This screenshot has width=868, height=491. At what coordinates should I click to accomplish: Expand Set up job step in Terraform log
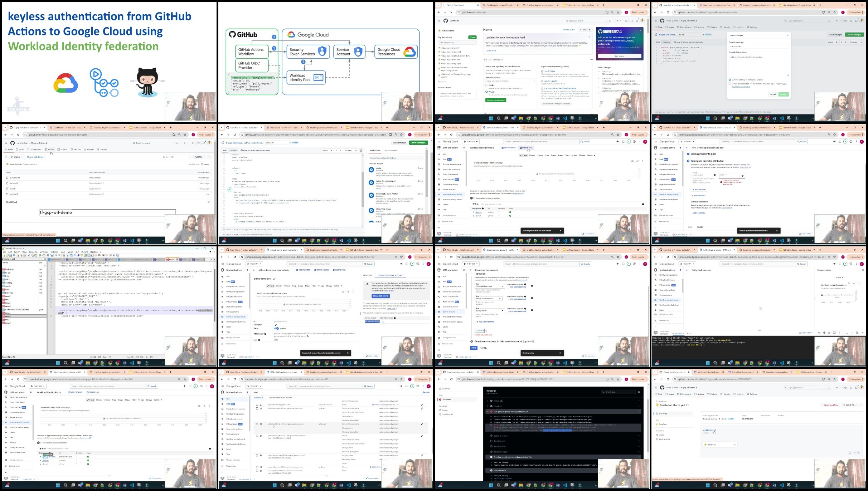pos(488,401)
